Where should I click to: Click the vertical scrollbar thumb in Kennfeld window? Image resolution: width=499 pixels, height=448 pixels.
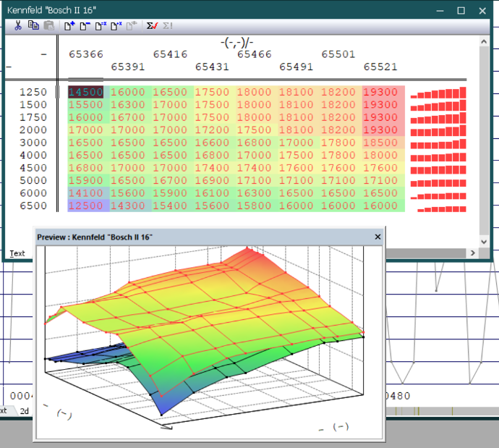coord(484,142)
